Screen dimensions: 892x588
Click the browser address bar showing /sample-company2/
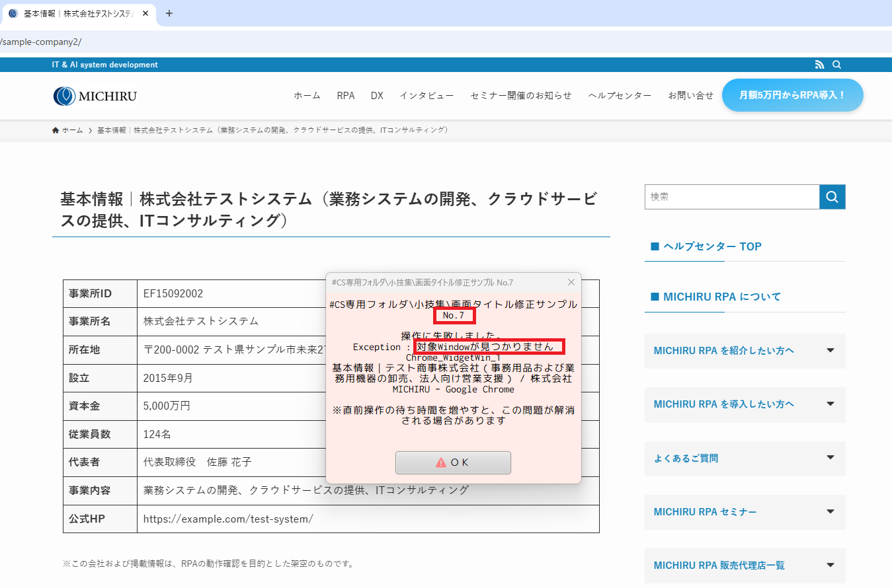[x=446, y=42]
